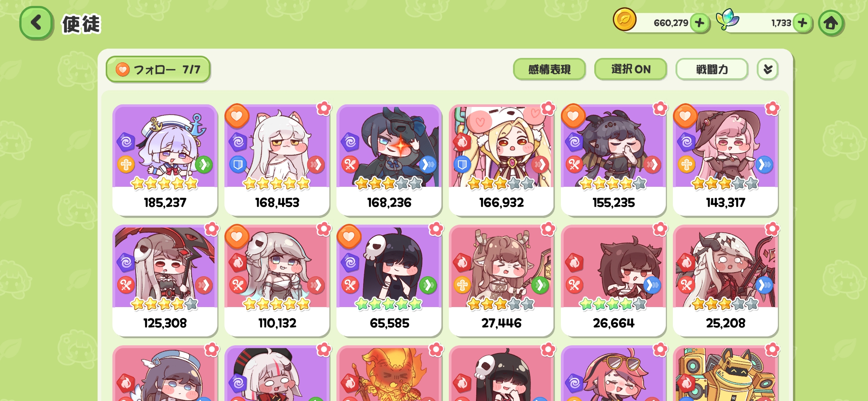The height and width of the screenshot is (401, 868).
Task: Click the rainbow crystal leaf icon
Action: tap(727, 19)
